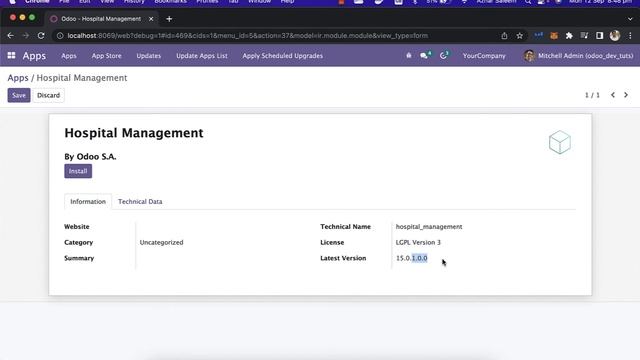Viewport: 640px width, 360px height.
Task: Open the App Store menu
Action: [107, 56]
